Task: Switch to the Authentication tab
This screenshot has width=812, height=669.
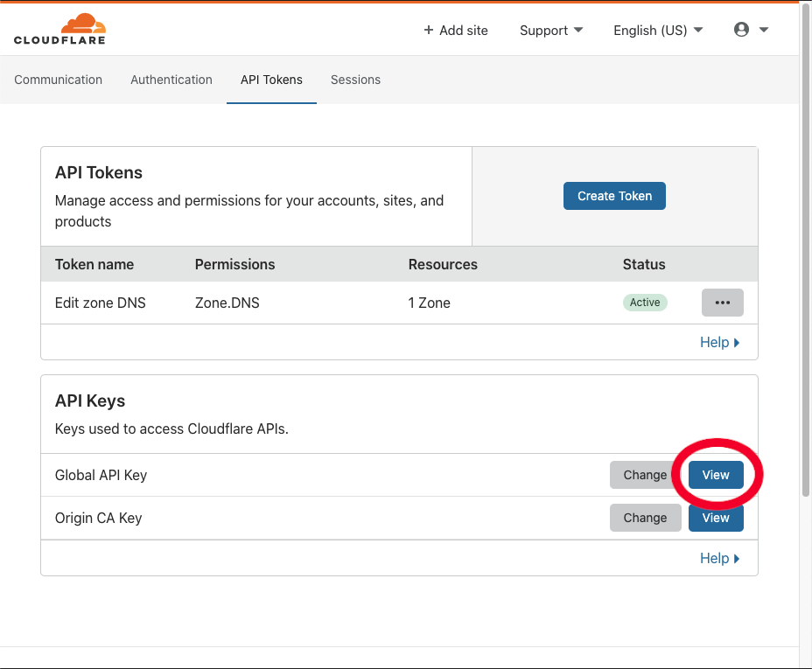Action: coord(171,80)
